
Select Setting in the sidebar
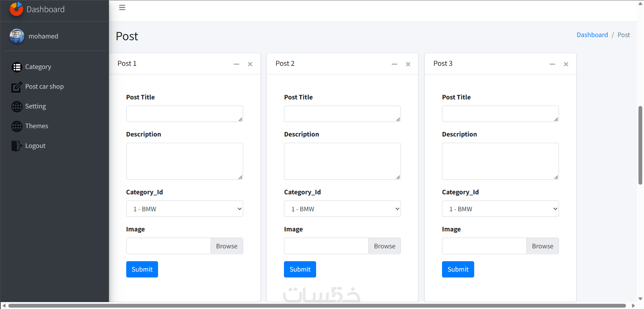point(35,106)
